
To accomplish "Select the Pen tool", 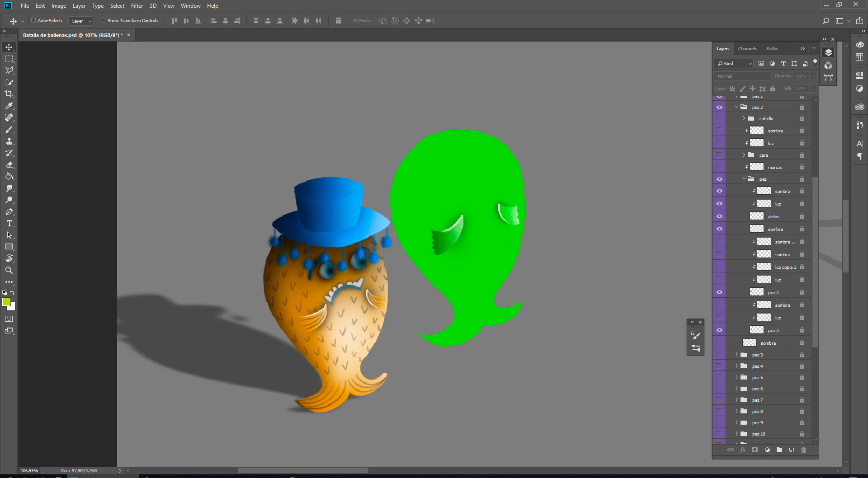I will click(9, 211).
